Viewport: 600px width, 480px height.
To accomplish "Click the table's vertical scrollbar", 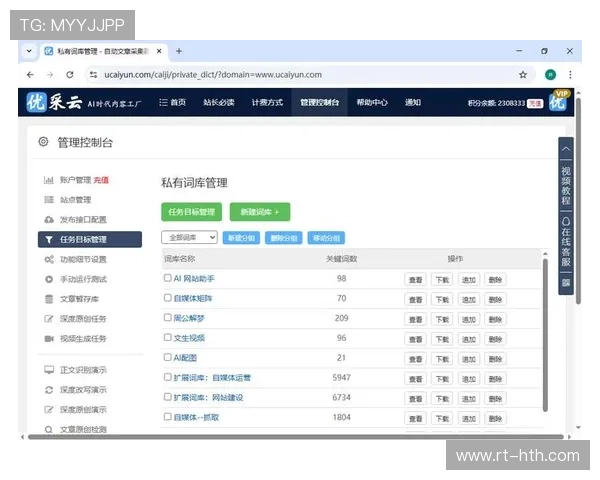I will [x=545, y=335].
